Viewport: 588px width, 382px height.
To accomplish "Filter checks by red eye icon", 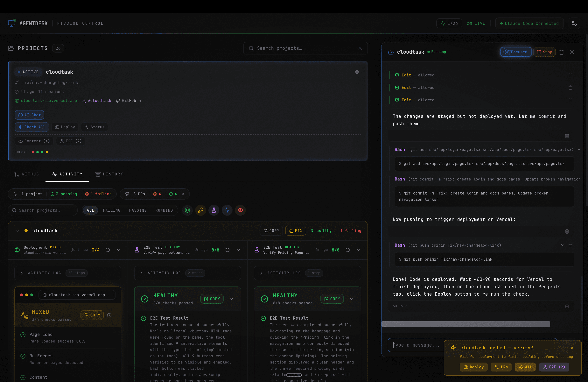I will point(240,210).
